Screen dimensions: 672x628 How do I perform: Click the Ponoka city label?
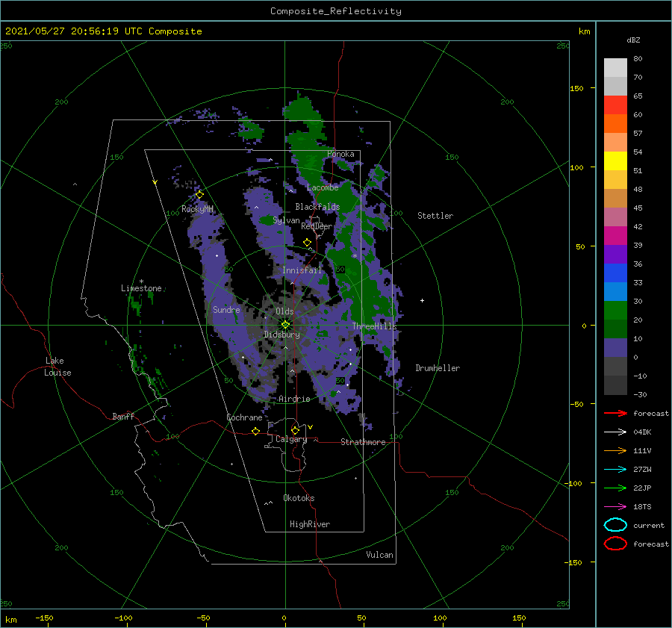[340, 154]
